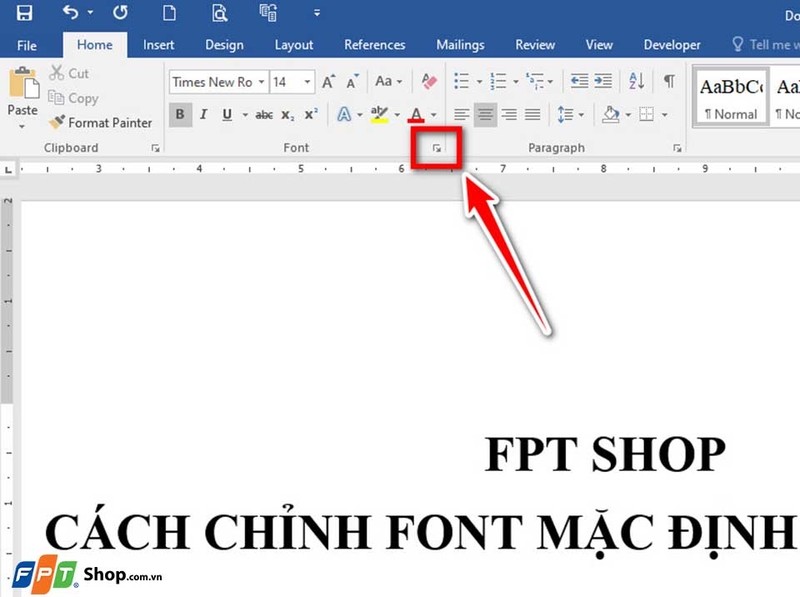Switch to the Review tab
Viewport: 800px width, 597px height.
point(535,45)
